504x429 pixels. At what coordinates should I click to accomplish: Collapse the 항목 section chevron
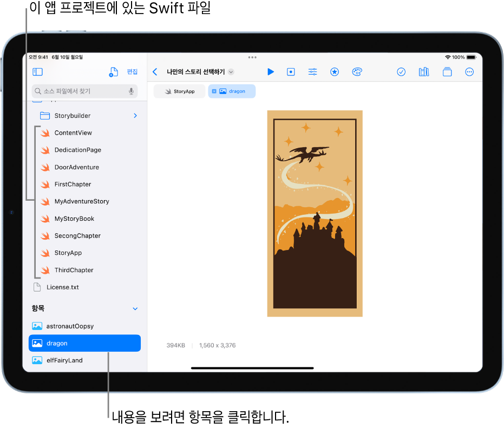[135, 308]
